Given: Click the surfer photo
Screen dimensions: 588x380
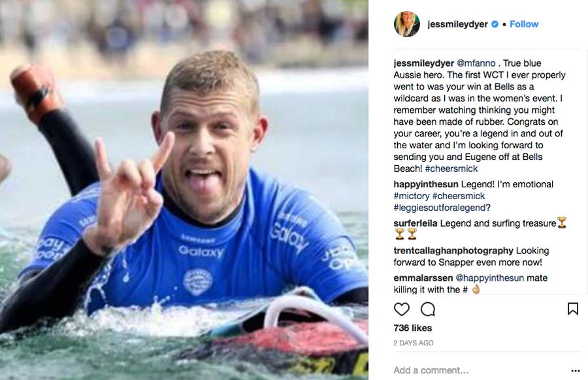Looking at the screenshot, I should coord(184,190).
